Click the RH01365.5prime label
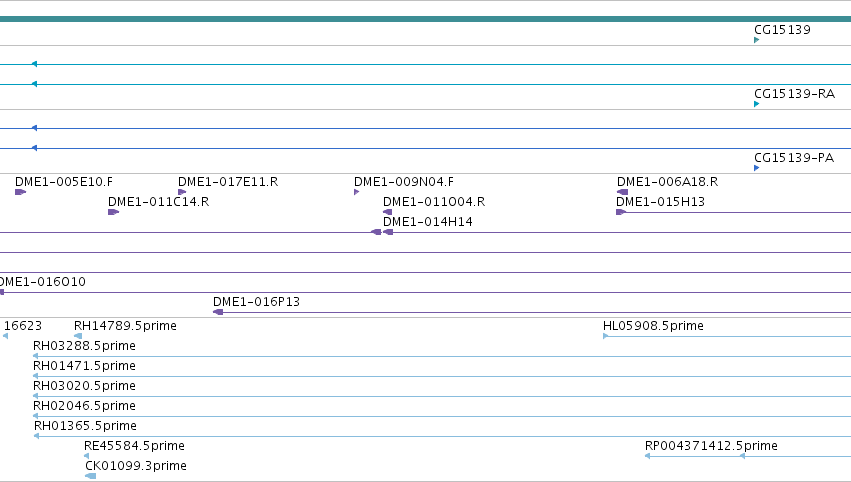Viewport: 851px width, 482px height. pos(85,426)
